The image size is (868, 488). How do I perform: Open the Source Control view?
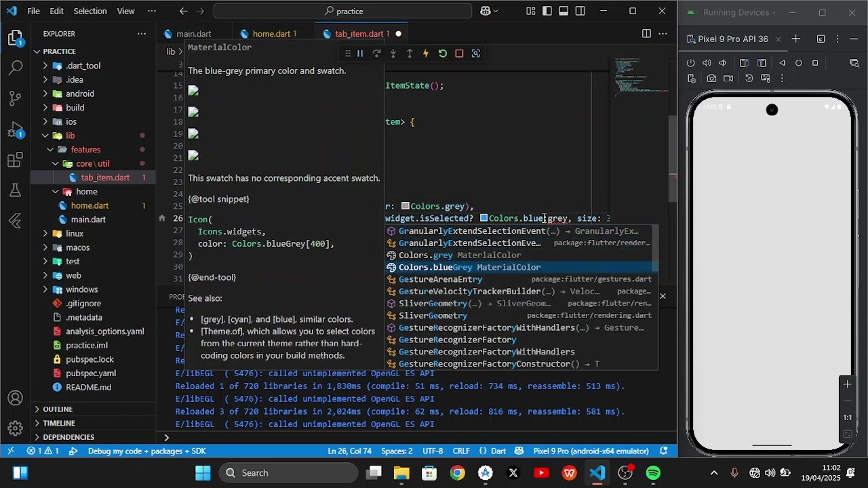click(x=16, y=99)
